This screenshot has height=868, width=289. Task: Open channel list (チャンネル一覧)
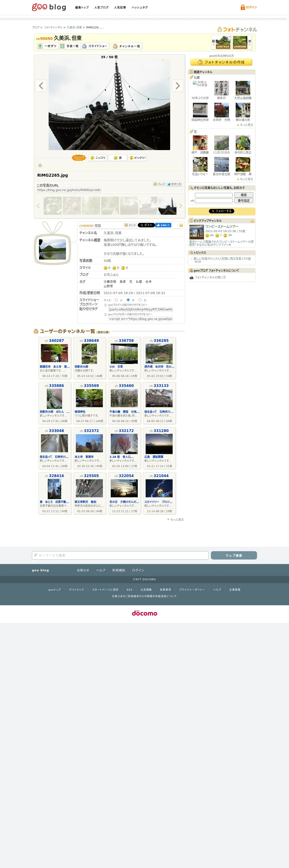pyautogui.click(x=127, y=46)
